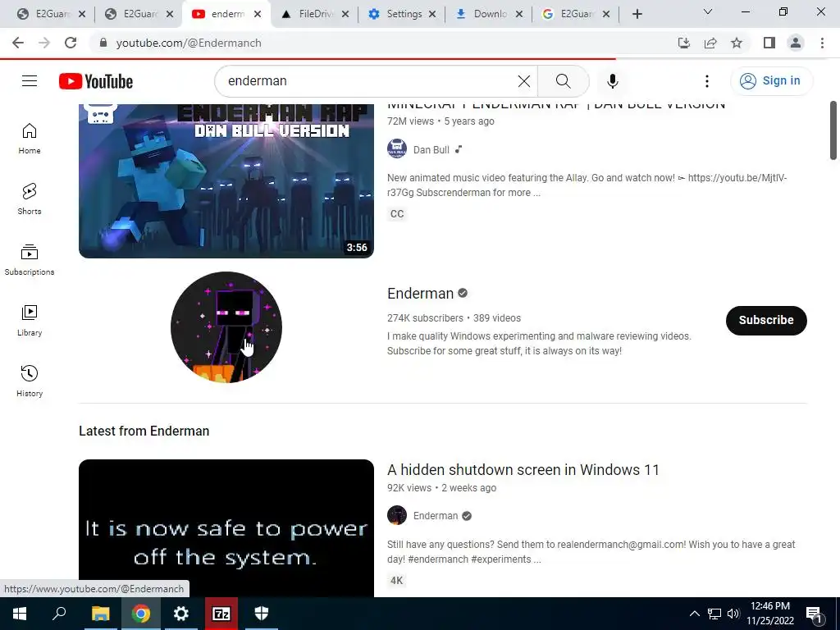
Task: Open the Dan Bull channel link
Action: [431, 150]
